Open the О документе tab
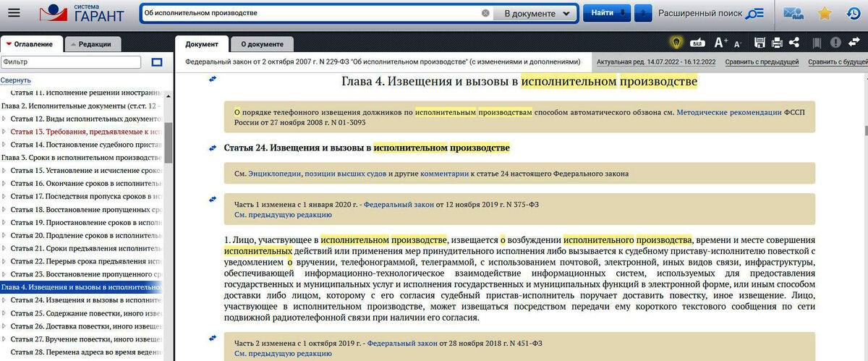This screenshot has width=868, height=361. tap(261, 44)
